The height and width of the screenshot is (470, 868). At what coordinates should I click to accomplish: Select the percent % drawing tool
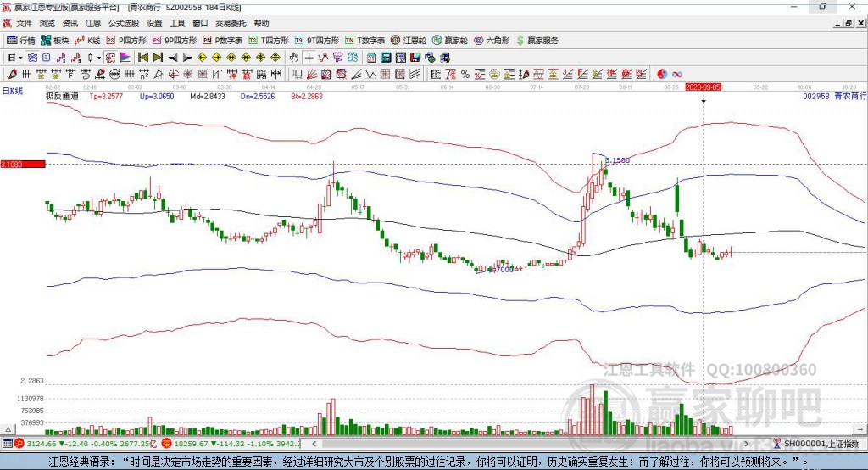(465, 75)
